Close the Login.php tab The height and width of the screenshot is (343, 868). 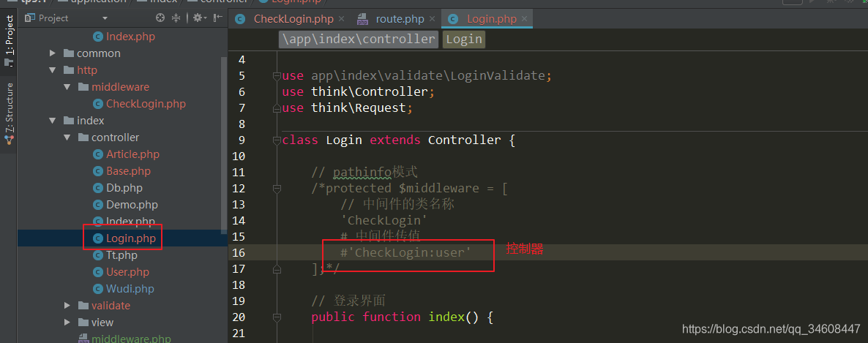[524, 19]
